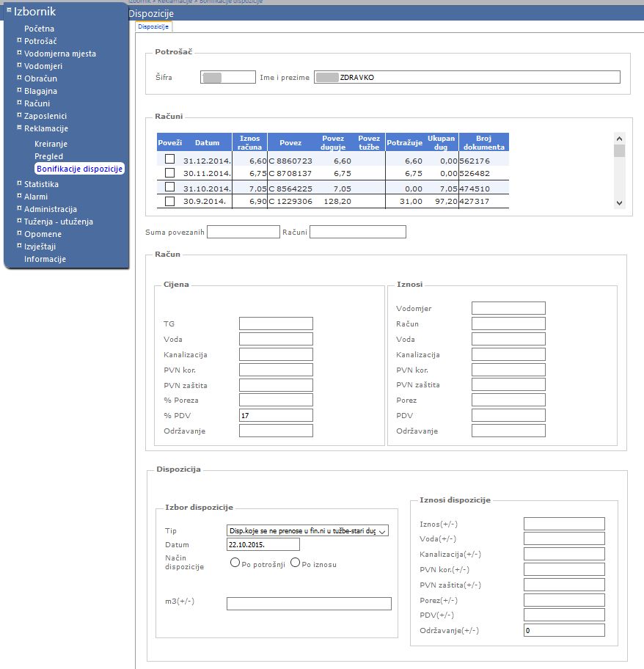Check Poveži for invoice dated 30.11.2014.

(x=169, y=172)
